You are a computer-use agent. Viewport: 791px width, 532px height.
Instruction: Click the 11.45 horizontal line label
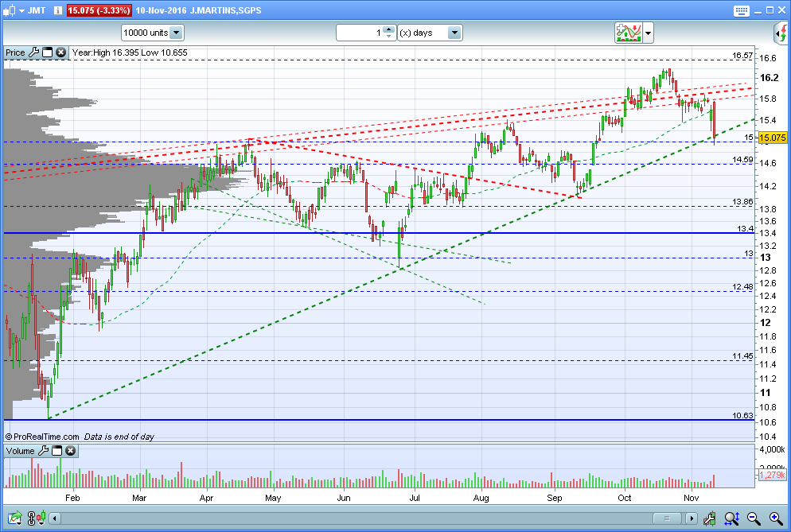[x=742, y=356]
